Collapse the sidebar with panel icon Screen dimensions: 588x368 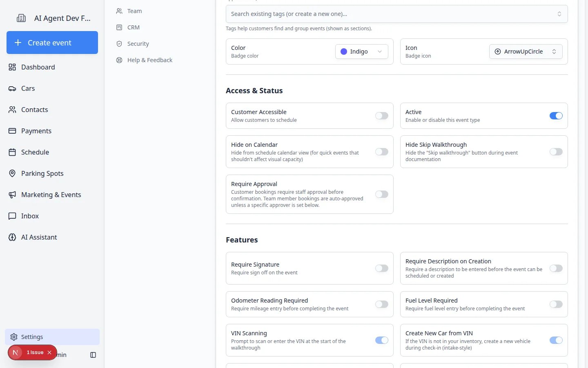tap(93, 355)
